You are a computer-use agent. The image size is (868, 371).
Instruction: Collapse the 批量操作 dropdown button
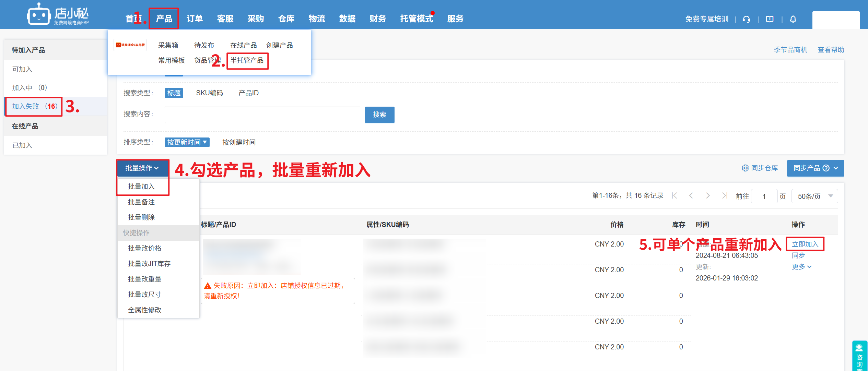pos(142,168)
